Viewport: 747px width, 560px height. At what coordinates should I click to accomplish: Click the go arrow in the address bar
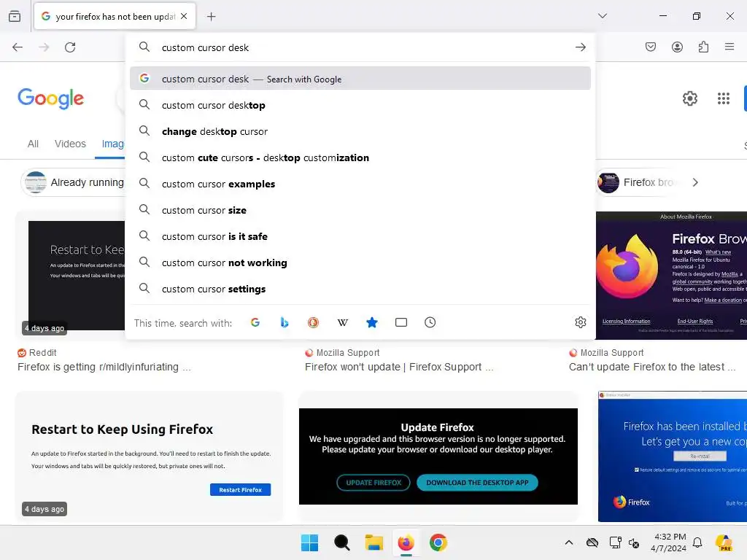coord(580,47)
